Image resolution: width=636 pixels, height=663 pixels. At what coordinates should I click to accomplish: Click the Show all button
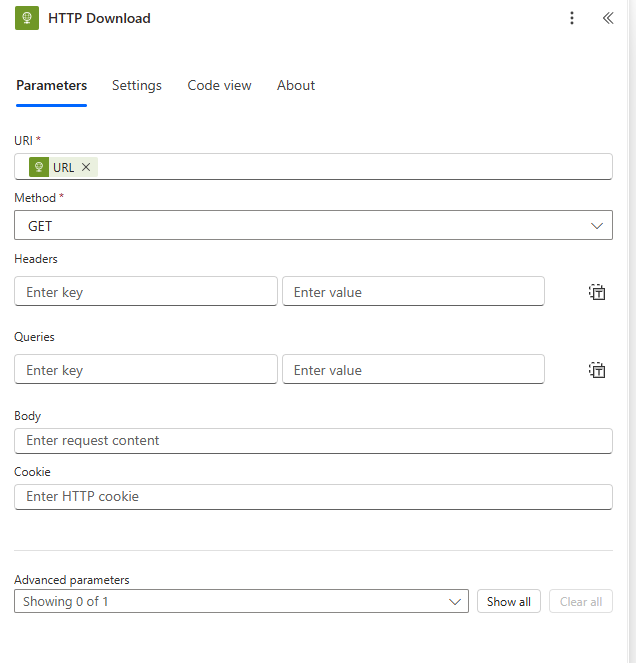pyautogui.click(x=509, y=601)
